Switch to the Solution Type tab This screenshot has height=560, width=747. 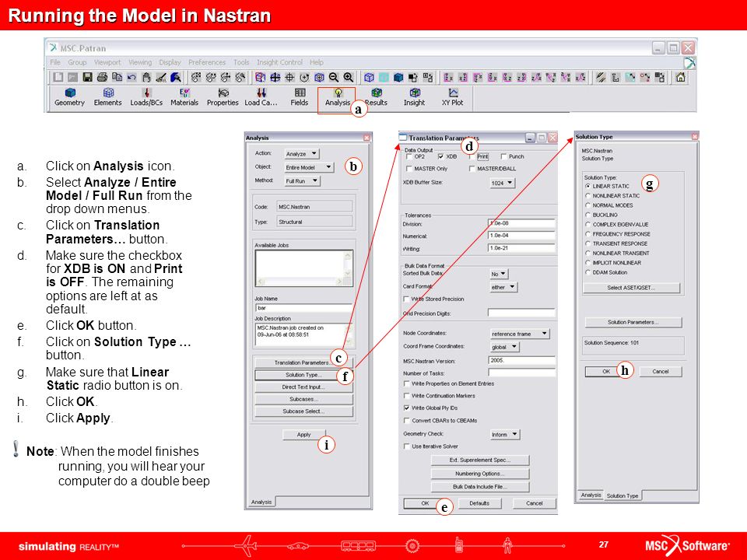[622, 495]
